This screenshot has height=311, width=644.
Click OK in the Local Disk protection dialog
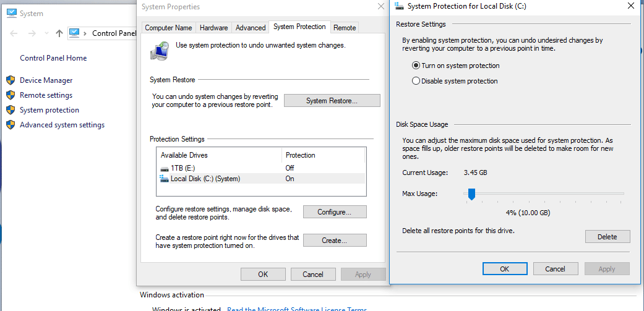(505, 269)
